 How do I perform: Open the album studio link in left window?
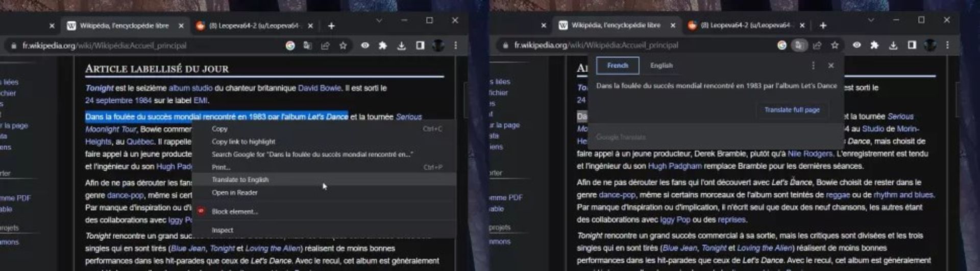pos(190,88)
